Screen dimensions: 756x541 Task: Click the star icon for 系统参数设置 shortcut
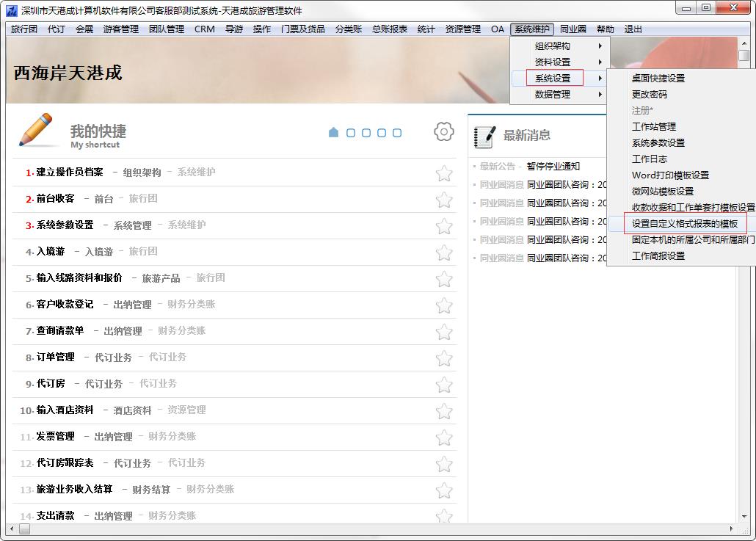(x=443, y=226)
